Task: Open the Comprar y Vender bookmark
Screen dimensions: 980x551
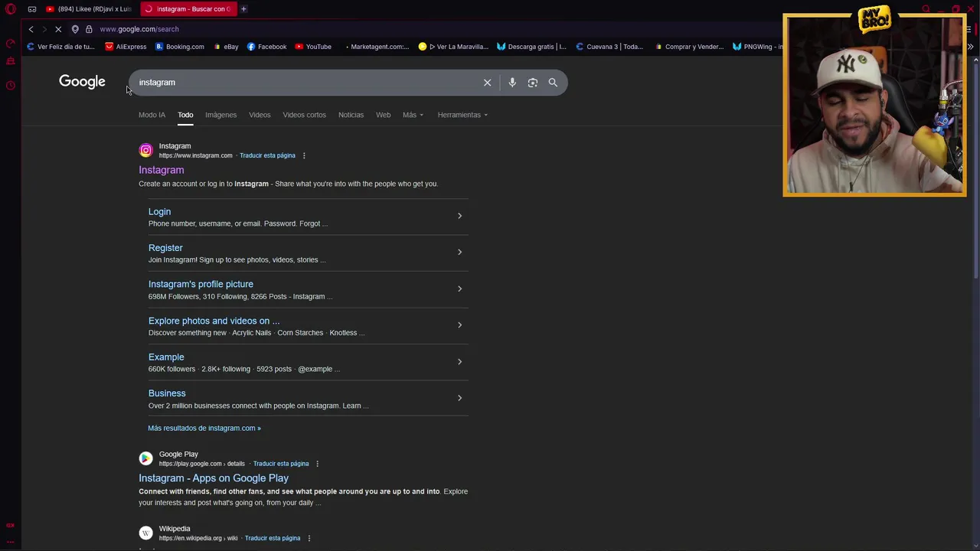Action: coord(689,47)
